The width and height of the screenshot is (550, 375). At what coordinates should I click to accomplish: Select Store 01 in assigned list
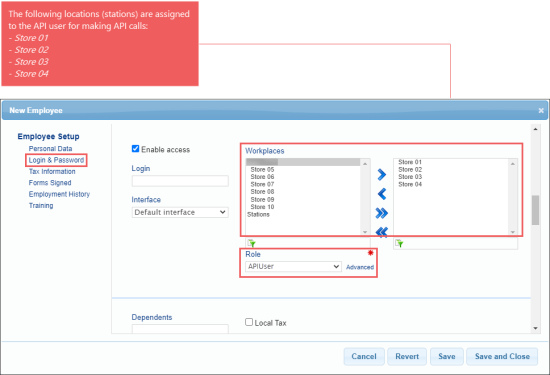410,162
